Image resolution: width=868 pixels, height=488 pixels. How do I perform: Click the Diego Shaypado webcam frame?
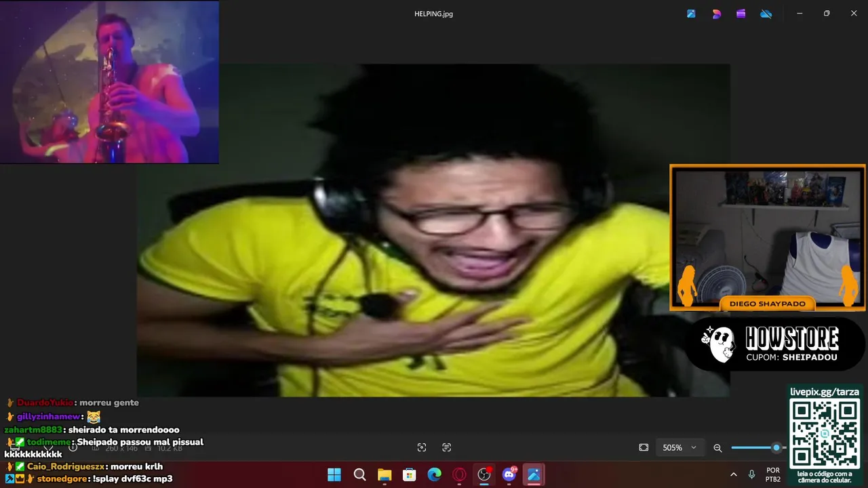tap(768, 238)
